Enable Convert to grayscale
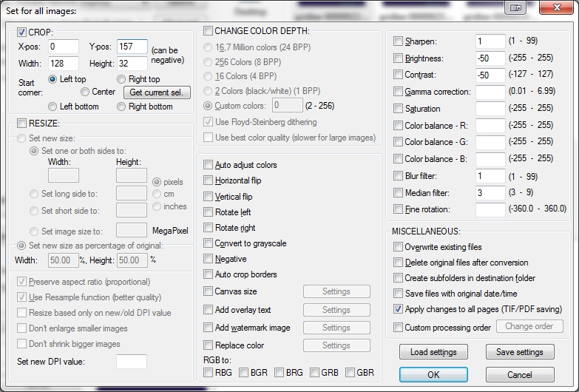 coord(209,243)
